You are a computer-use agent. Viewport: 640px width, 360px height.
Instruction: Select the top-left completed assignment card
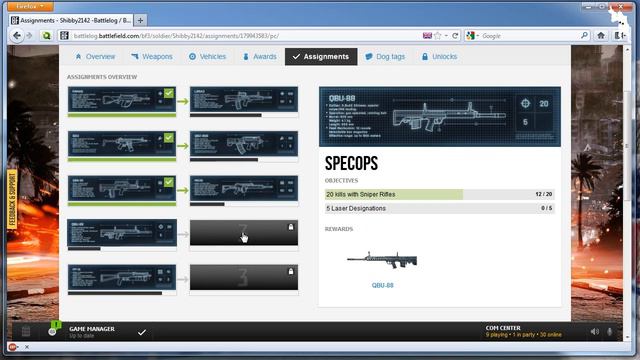tap(122, 99)
